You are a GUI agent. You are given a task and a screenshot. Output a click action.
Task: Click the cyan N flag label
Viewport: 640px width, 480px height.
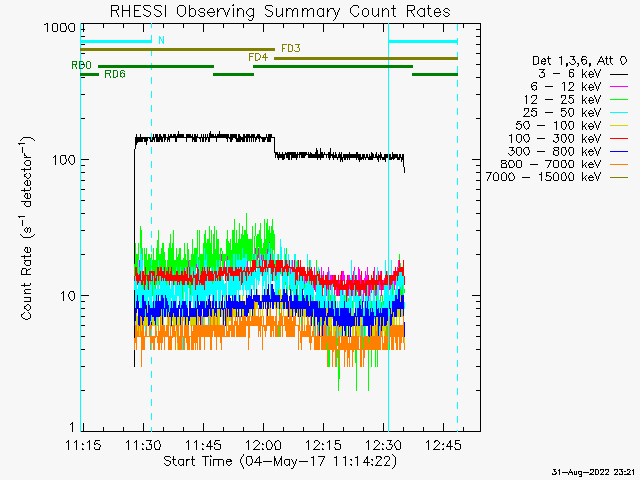pyautogui.click(x=161, y=40)
